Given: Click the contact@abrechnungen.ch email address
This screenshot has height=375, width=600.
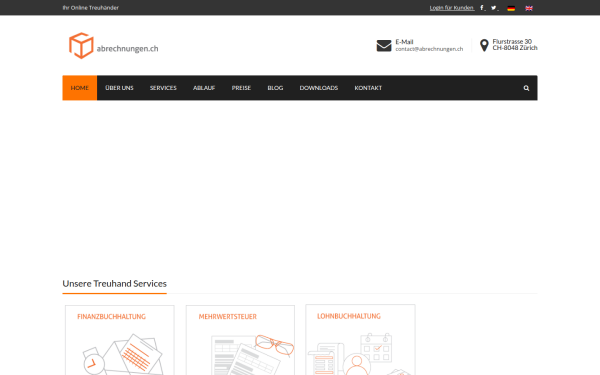Looking at the screenshot, I should 429,49.
